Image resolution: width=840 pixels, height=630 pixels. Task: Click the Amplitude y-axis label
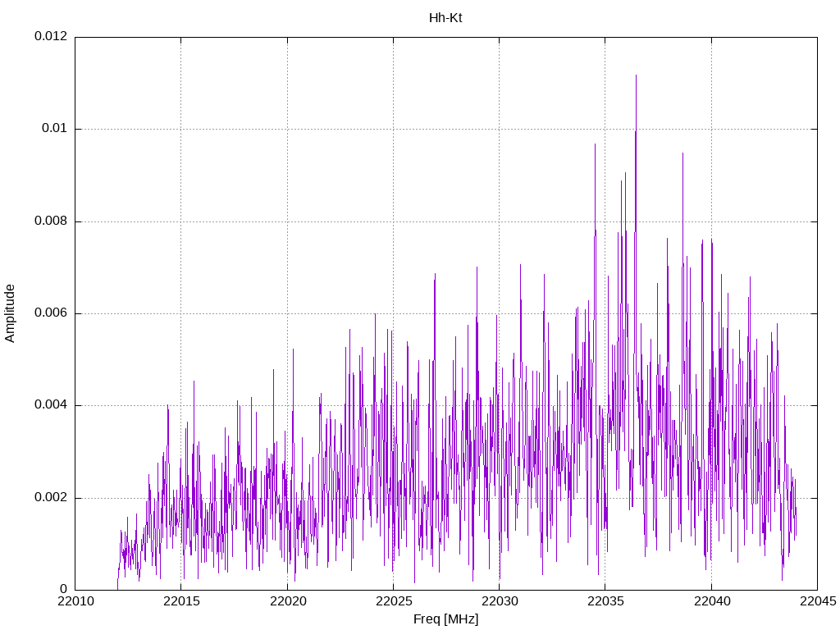pyautogui.click(x=10, y=313)
